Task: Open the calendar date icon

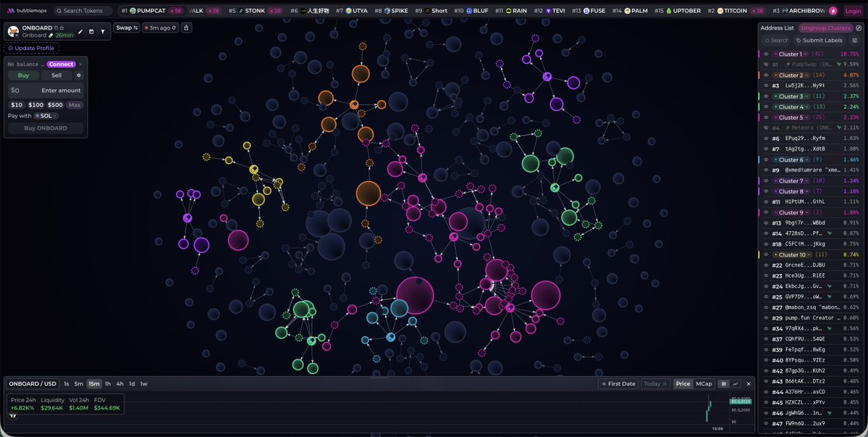Action: click(91, 32)
